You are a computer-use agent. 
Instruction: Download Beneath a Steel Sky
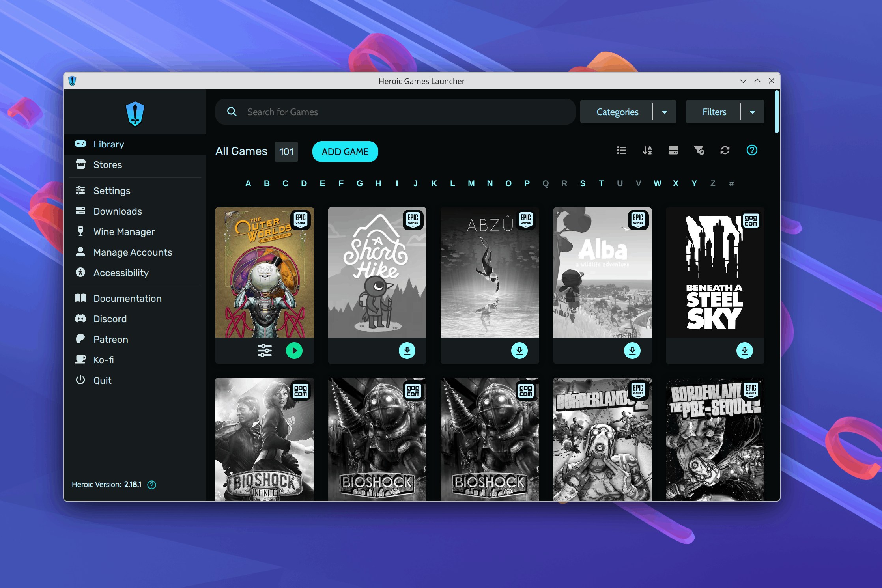[x=745, y=350]
